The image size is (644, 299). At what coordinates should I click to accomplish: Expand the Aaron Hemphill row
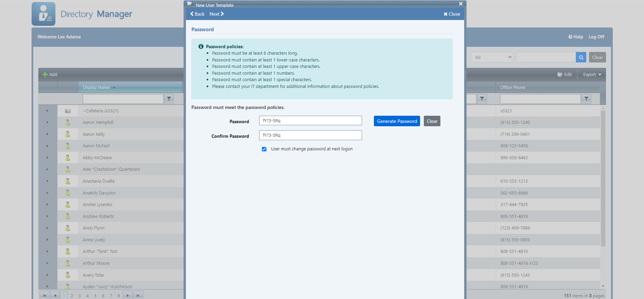coord(48,122)
